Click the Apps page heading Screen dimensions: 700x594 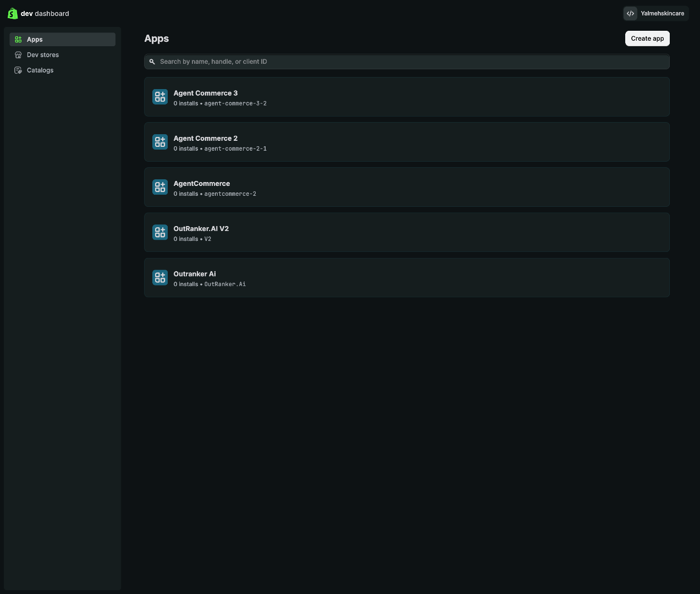click(157, 38)
